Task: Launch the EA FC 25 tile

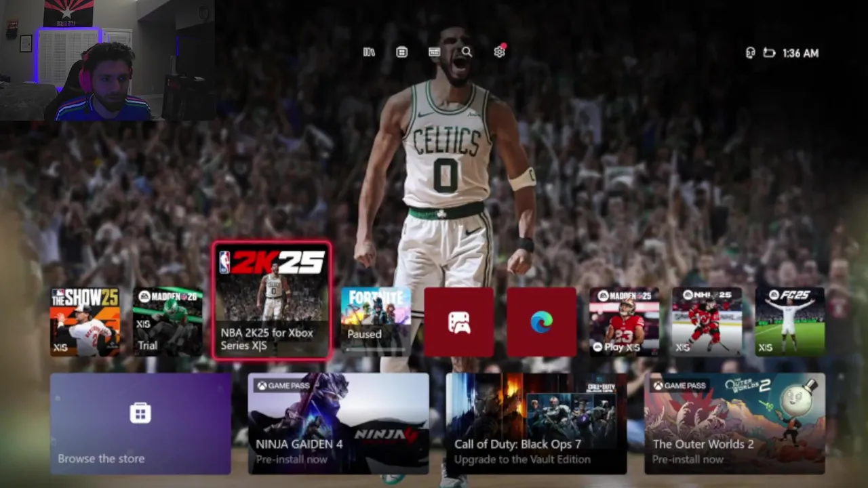Action: click(790, 322)
